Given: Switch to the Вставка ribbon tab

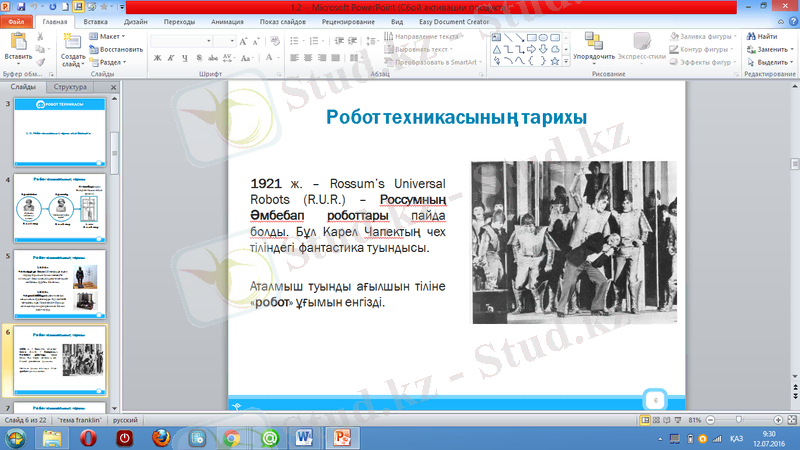Looking at the screenshot, I should tap(97, 20).
